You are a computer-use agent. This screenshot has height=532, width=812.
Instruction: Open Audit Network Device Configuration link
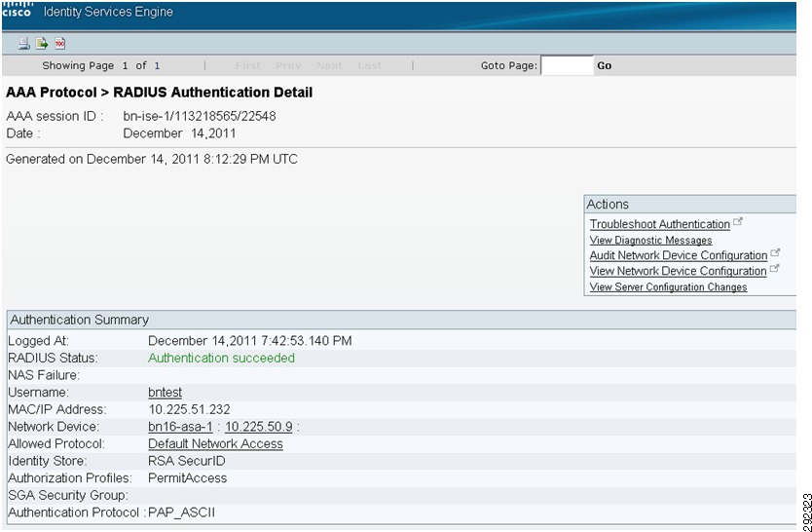679,255
